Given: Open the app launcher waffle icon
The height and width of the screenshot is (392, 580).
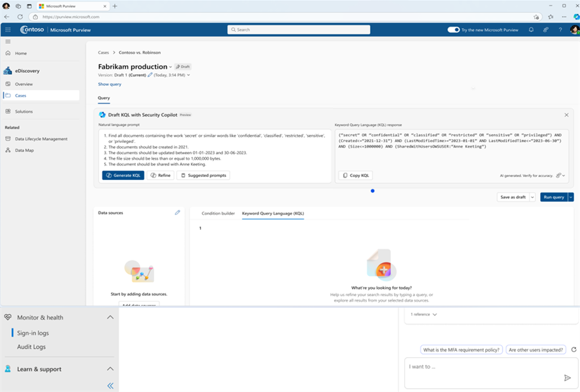Looking at the screenshot, I should click(7, 30).
